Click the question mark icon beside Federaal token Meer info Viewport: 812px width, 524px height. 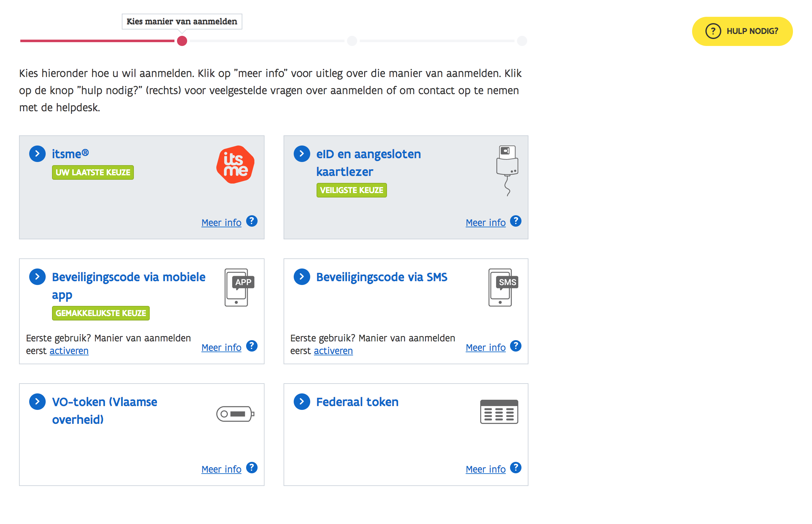click(x=515, y=468)
